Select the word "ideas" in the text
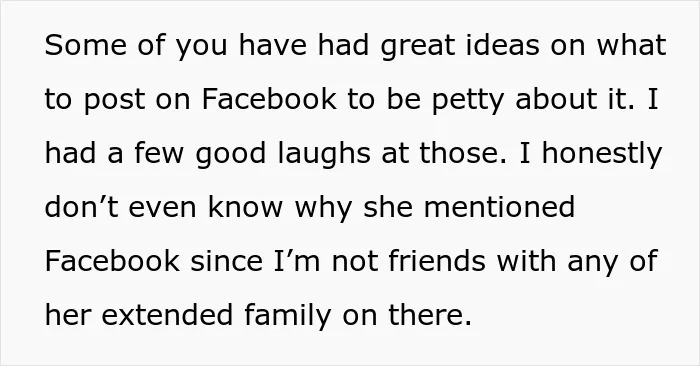The image size is (700, 366). pos(503,44)
